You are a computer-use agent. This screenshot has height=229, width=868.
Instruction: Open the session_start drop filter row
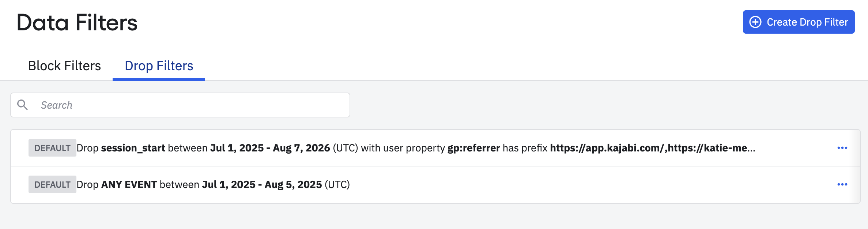pyautogui.click(x=435, y=148)
